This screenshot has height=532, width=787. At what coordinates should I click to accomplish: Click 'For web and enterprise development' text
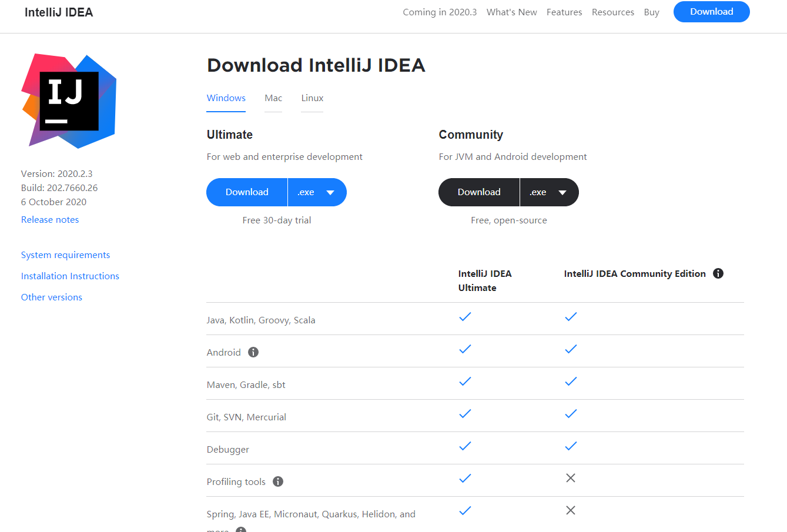[x=284, y=157]
